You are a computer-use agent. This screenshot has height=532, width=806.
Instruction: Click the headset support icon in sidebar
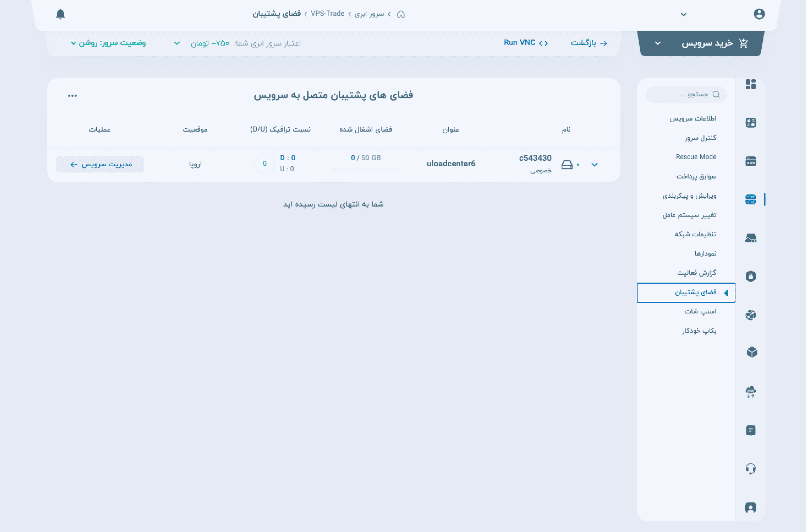point(750,469)
